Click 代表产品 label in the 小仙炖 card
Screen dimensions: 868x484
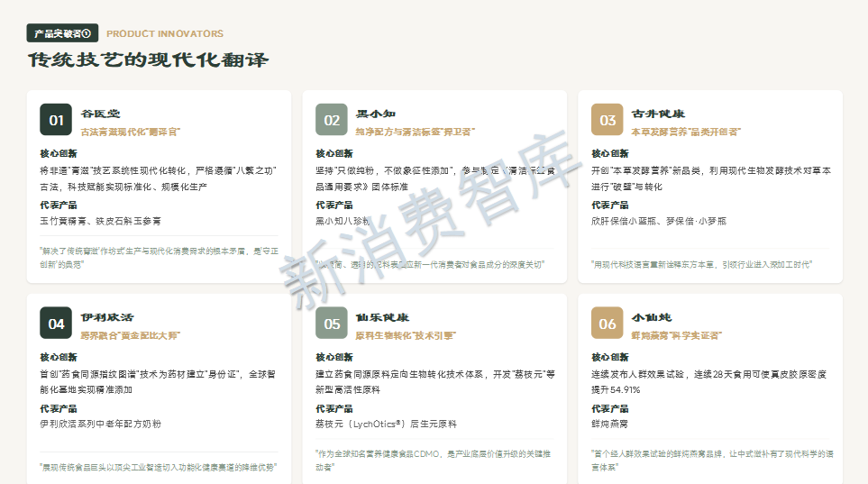(x=609, y=408)
